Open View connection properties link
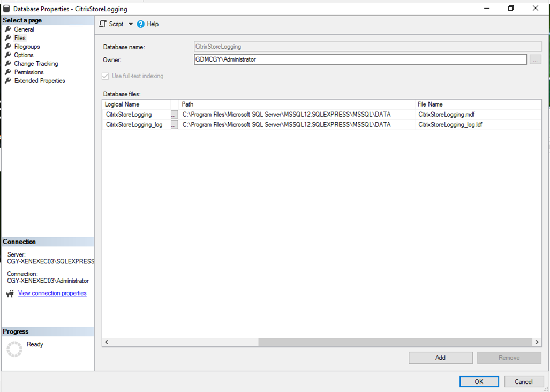This screenshot has width=550, height=392. click(x=52, y=293)
